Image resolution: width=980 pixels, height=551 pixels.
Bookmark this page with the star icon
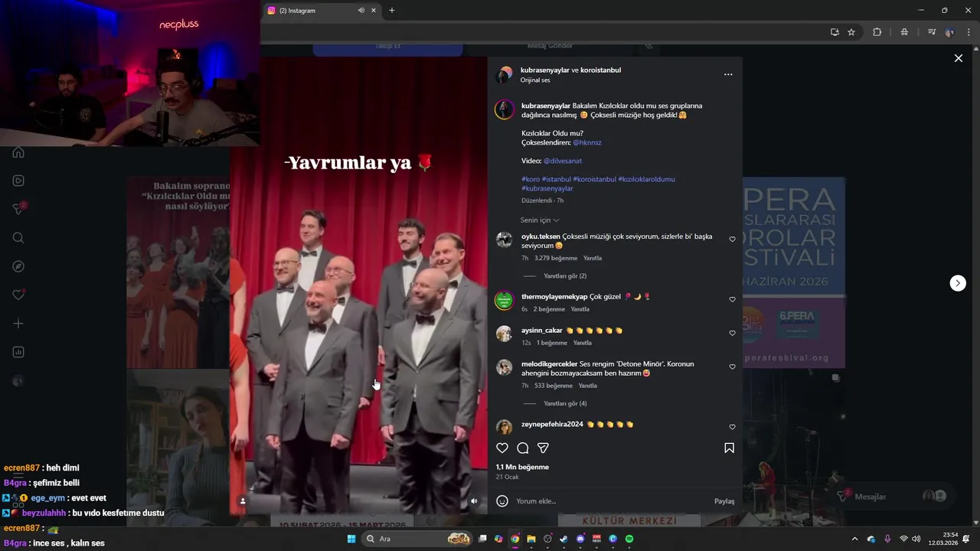pyautogui.click(x=851, y=32)
